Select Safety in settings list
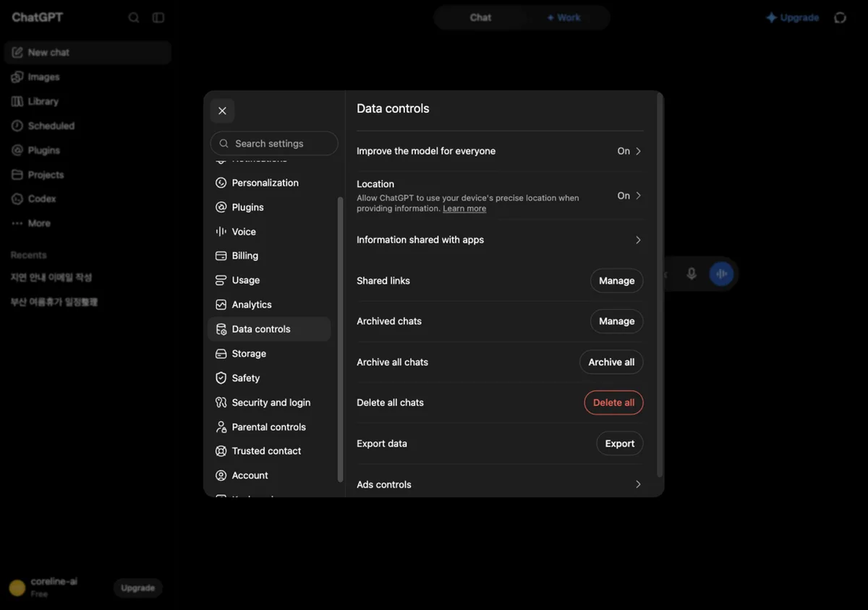868x610 pixels. pyautogui.click(x=269, y=378)
